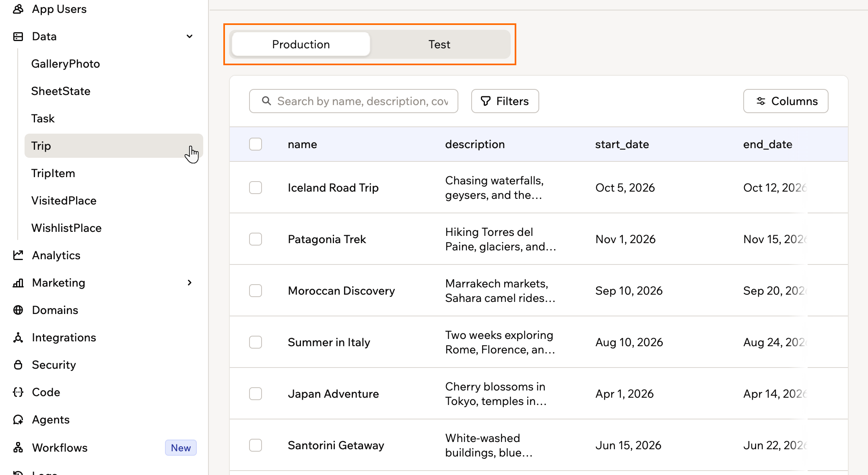Open the App Users icon

coord(18,9)
